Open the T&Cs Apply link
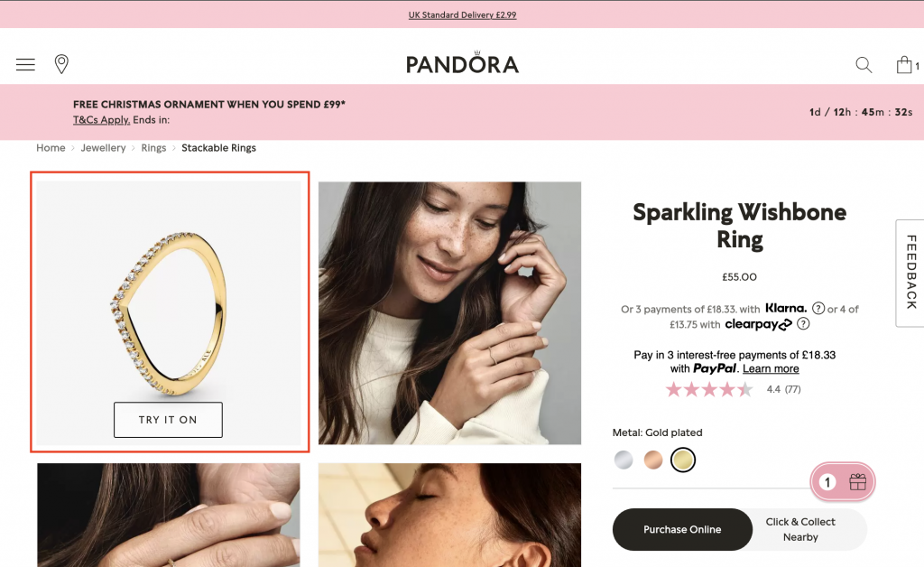 tap(99, 119)
